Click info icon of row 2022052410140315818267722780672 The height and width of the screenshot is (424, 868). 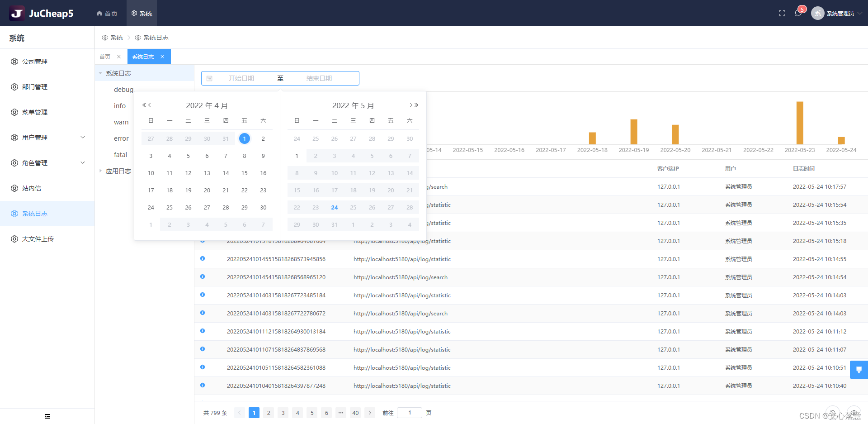coord(203,313)
